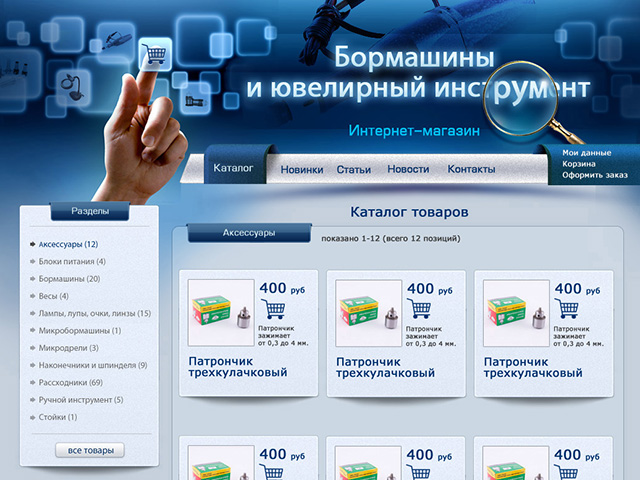Click 400 руб price in first right card
The height and width of the screenshot is (480, 640).
tap(577, 289)
